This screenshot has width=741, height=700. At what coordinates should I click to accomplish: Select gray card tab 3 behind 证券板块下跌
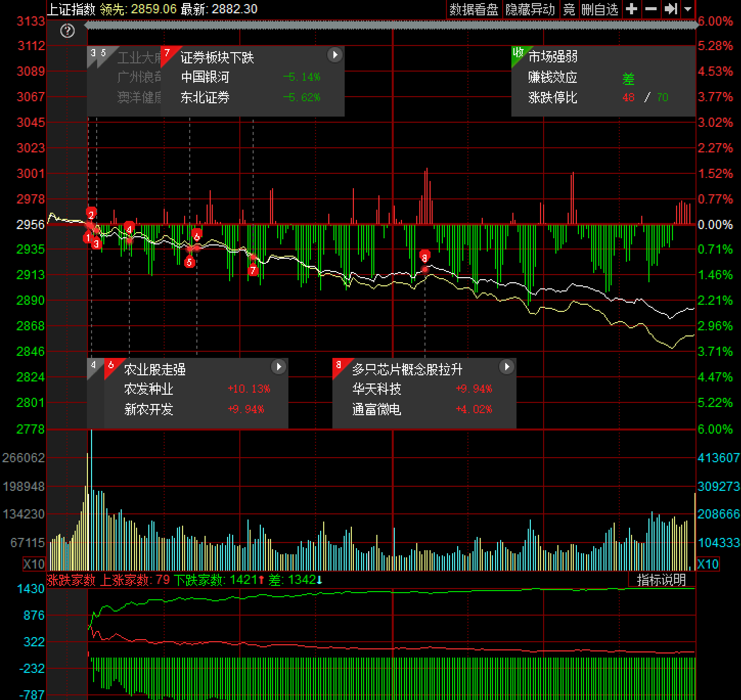[93, 53]
